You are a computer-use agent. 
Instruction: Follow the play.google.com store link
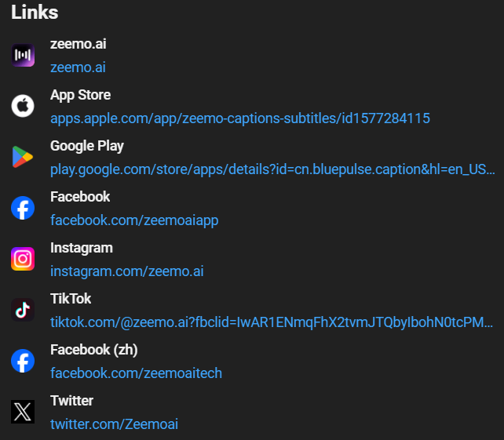pyautogui.click(x=272, y=169)
